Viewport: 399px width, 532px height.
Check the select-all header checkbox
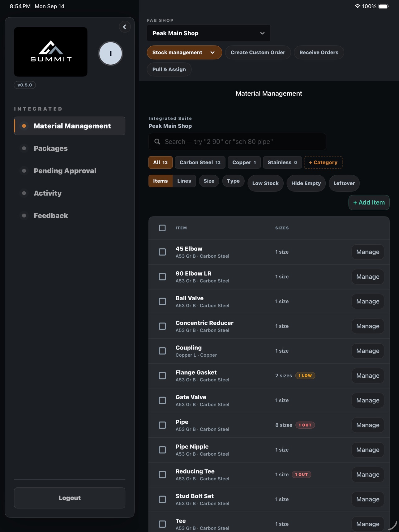(x=162, y=228)
